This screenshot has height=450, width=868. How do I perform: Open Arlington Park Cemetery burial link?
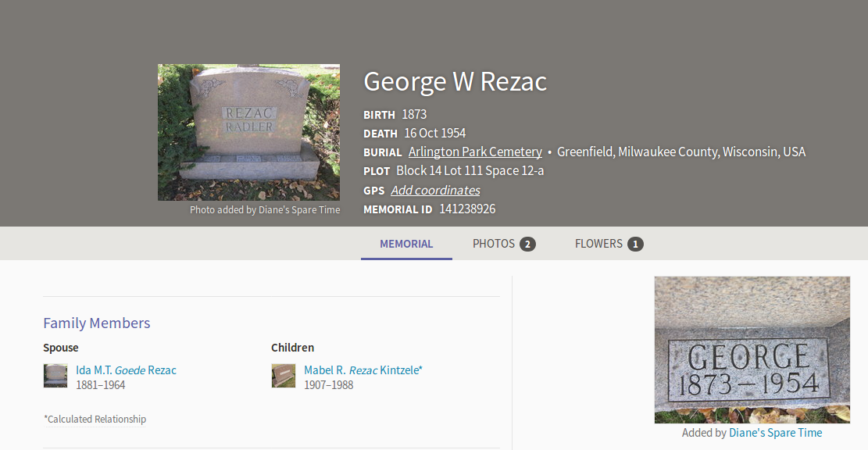475,152
